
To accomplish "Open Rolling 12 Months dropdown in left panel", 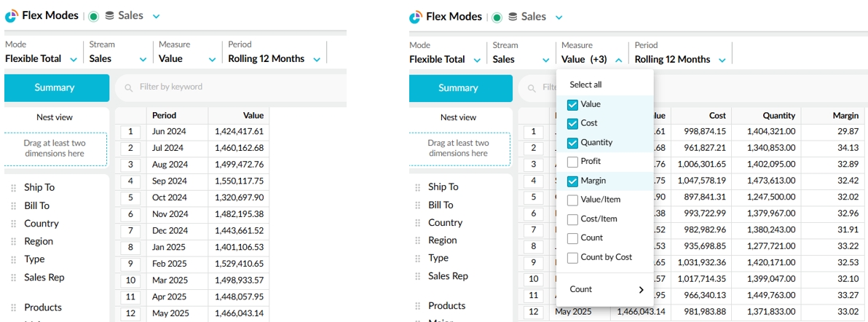I will (x=317, y=59).
